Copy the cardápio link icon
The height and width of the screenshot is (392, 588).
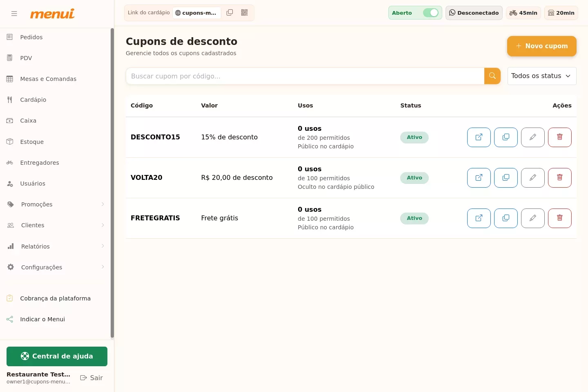point(230,13)
